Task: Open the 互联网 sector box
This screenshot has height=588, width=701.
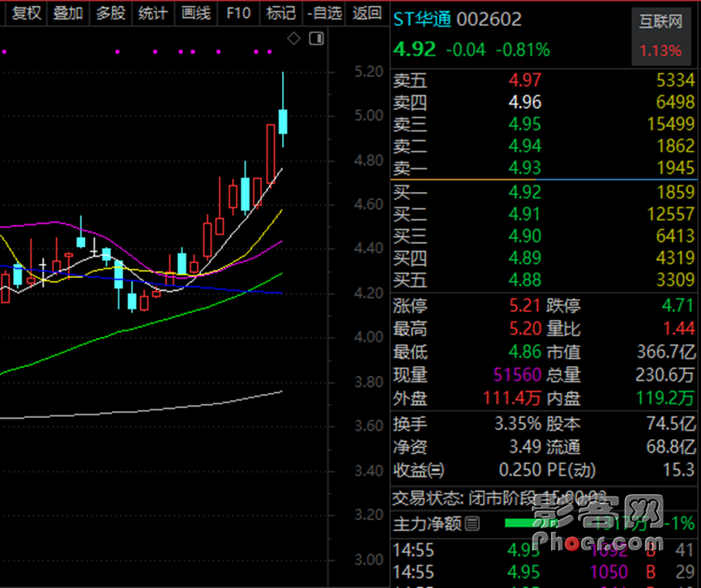Action: point(660,36)
